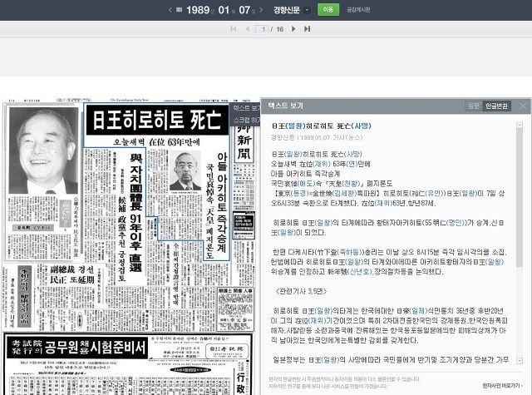Click the text panel scroll-up arrow
The height and width of the screenshot is (395, 532).
click(x=520, y=125)
